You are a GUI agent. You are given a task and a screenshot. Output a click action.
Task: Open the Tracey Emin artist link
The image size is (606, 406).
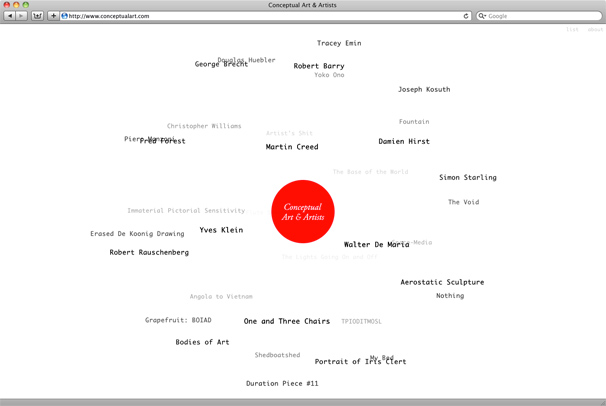coord(339,44)
